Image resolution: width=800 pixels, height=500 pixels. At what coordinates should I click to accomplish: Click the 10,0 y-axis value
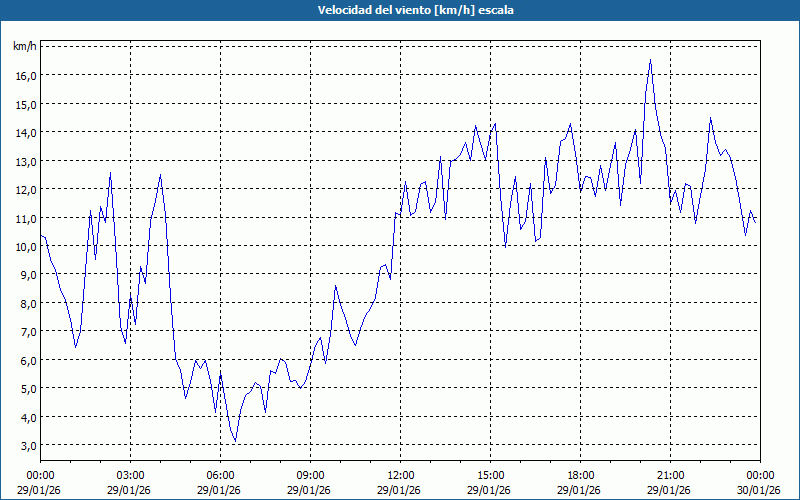click(x=25, y=246)
